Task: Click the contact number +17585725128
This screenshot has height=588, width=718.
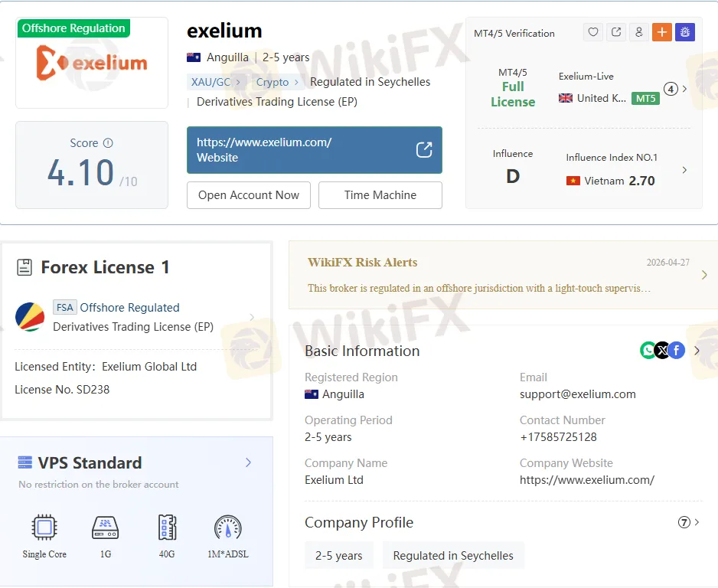Action: (x=558, y=437)
